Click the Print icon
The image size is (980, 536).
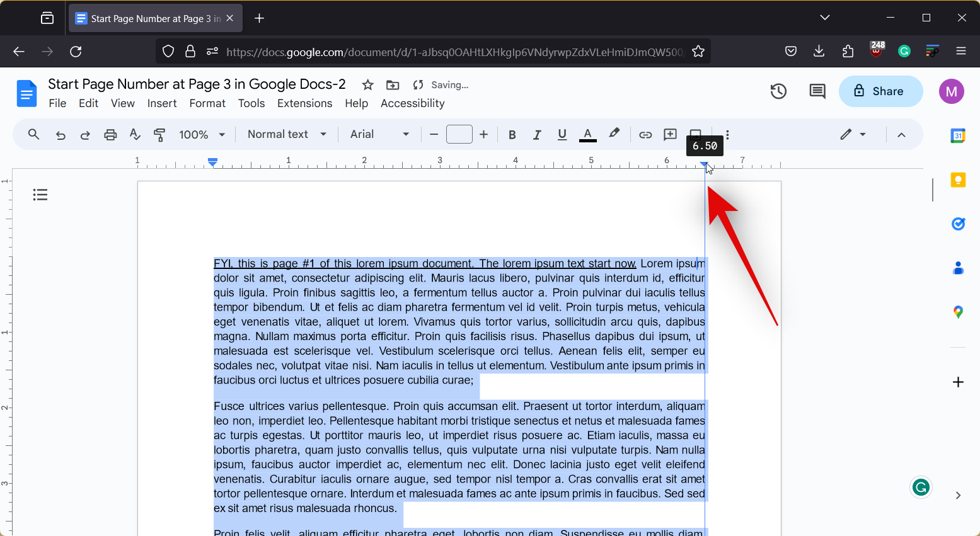click(110, 135)
